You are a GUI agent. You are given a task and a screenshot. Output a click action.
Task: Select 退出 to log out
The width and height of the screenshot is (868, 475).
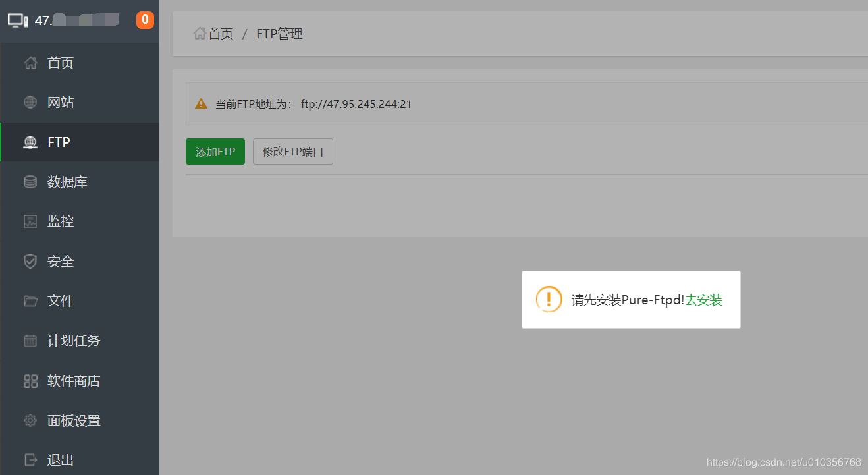pyautogui.click(x=80, y=460)
